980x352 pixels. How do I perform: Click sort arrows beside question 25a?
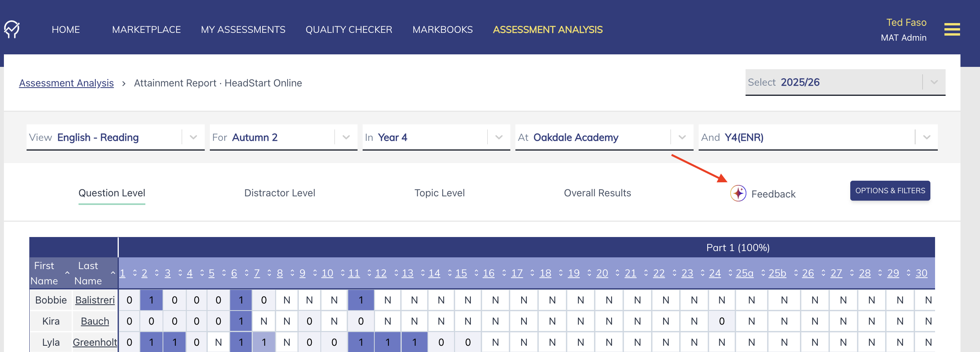[x=763, y=273]
